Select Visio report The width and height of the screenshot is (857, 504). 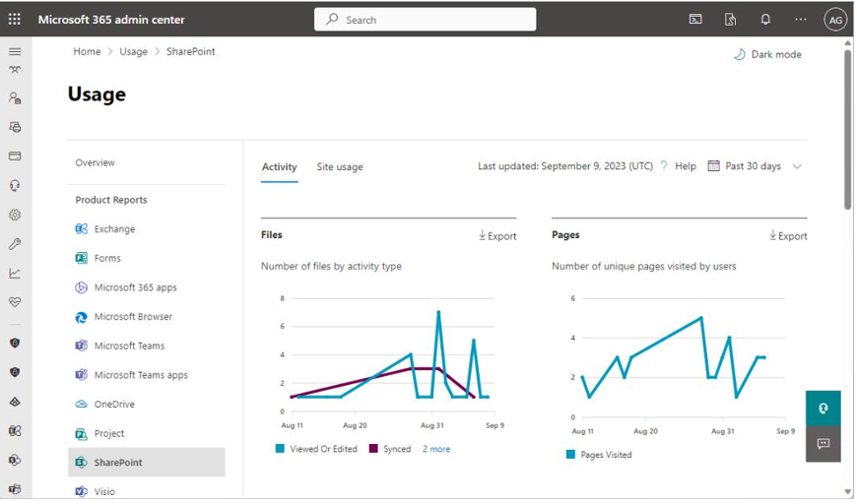(104, 491)
